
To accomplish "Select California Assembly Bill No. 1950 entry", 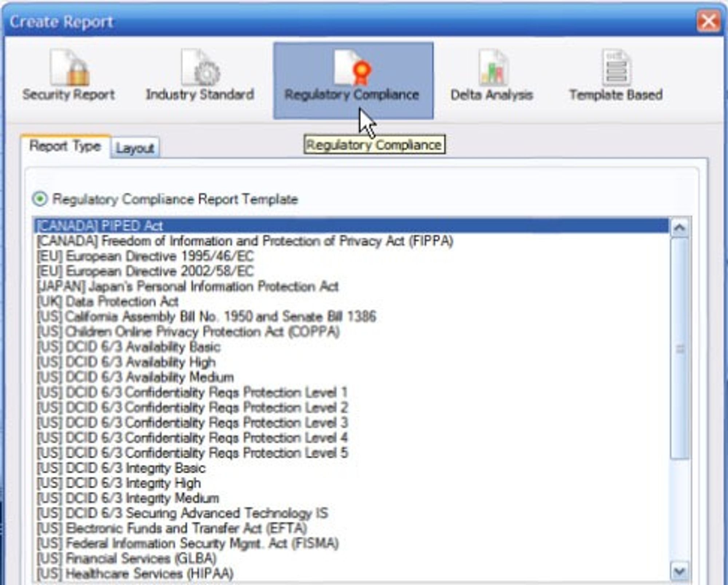I will pos(352,317).
